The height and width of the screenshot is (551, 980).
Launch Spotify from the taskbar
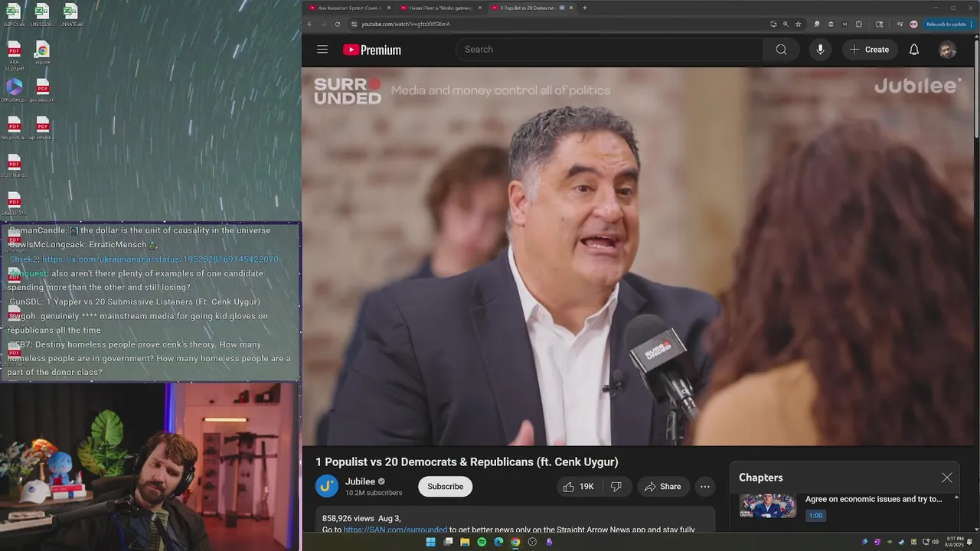coord(482,542)
